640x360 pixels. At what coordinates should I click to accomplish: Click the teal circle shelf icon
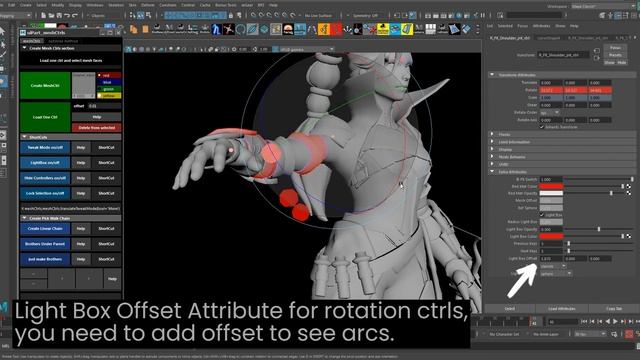click(x=240, y=29)
